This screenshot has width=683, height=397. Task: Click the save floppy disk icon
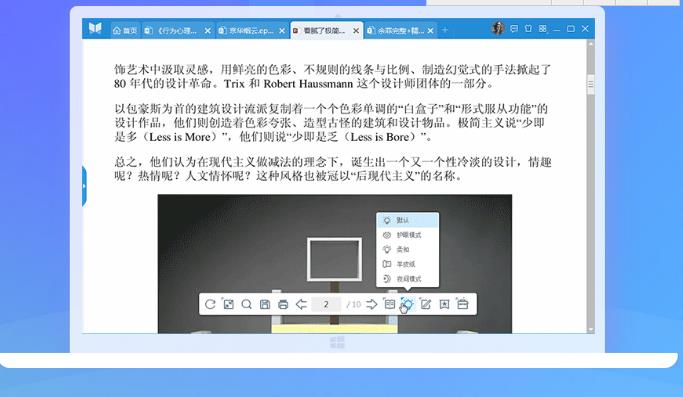point(265,304)
